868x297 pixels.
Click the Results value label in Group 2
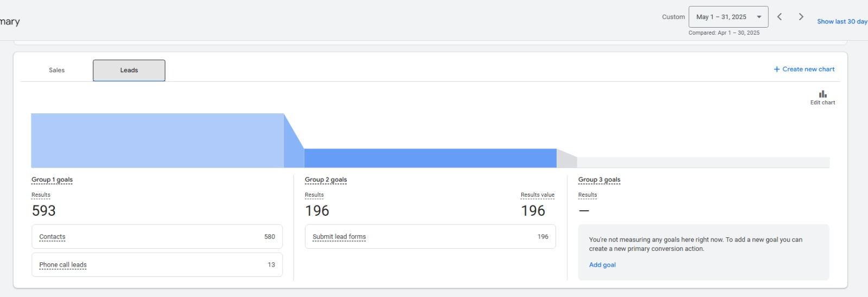click(x=537, y=195)
